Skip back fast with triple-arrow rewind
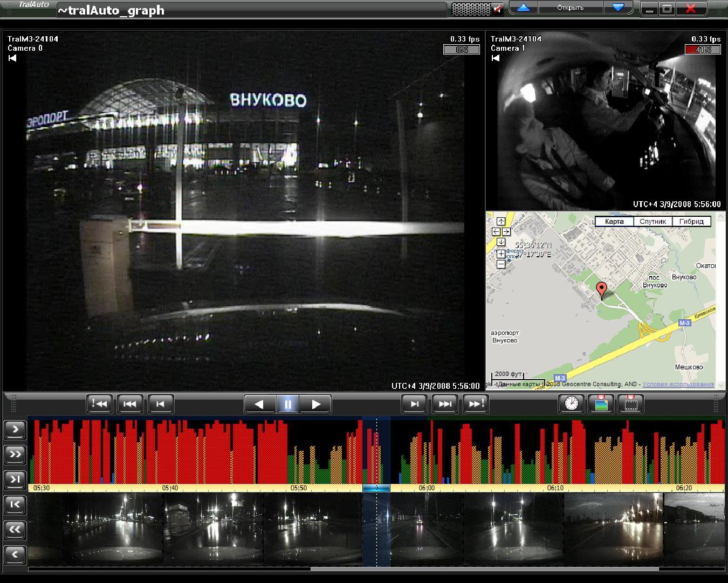728x583 pixels. pyautogui.click(x=130, y=403)
